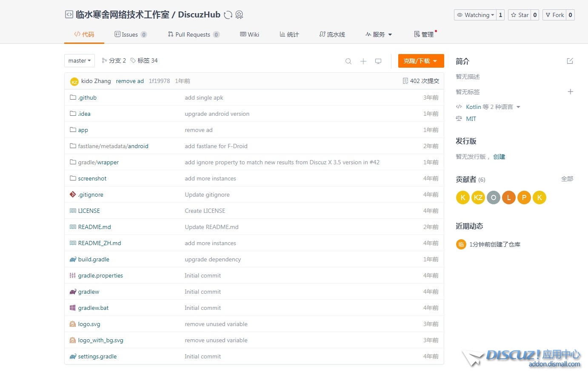Click the sync icon next to DiscuzHub
Screen dimensions: 588x375
(228, 15)
